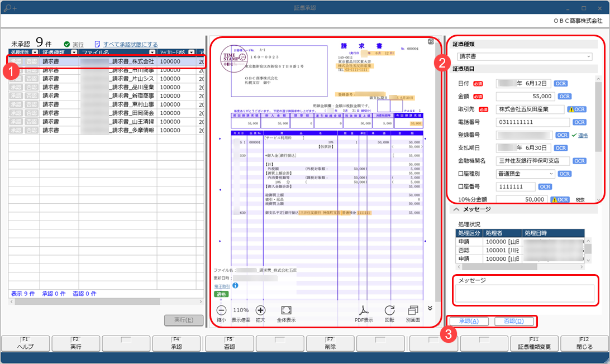Click the 実行(E) button

[184, 320]
